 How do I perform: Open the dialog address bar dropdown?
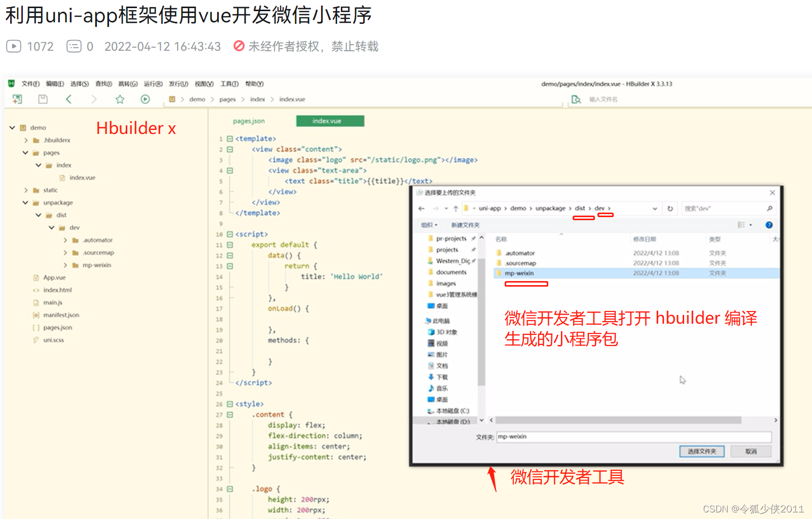tap(655, 209)
